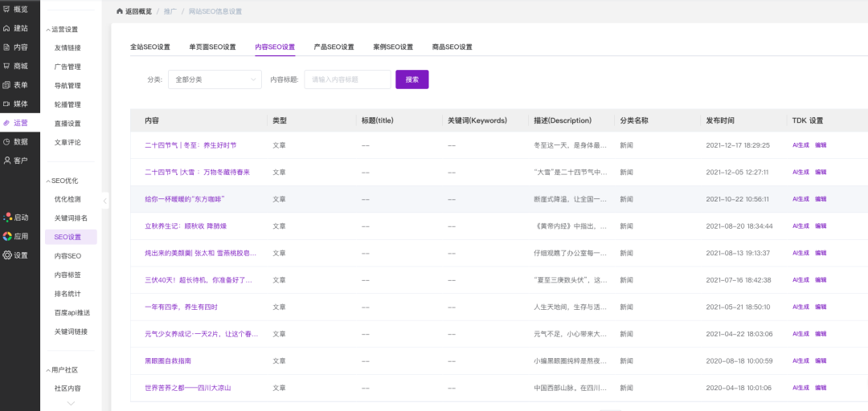Open the 全部分类 category dropdown
This screenshot has width=868, height=411.
pyautogui.click(x=215, y=79)
